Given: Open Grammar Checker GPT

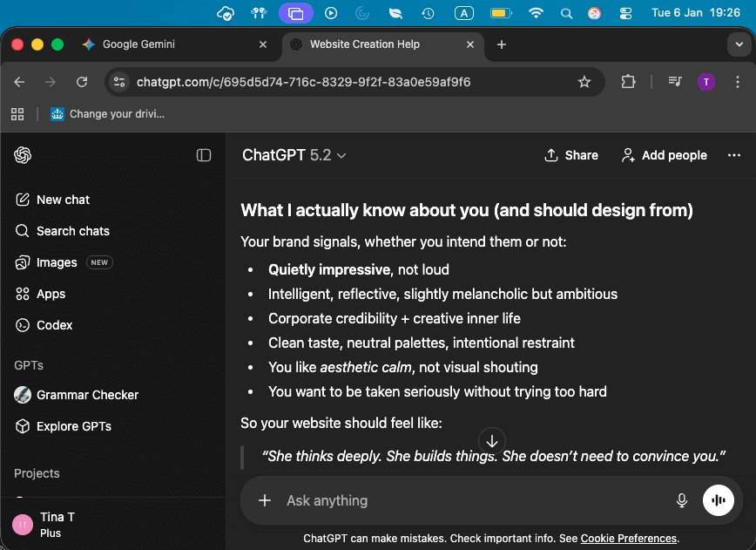Looking at the screenshot, I should pos(87,395).
